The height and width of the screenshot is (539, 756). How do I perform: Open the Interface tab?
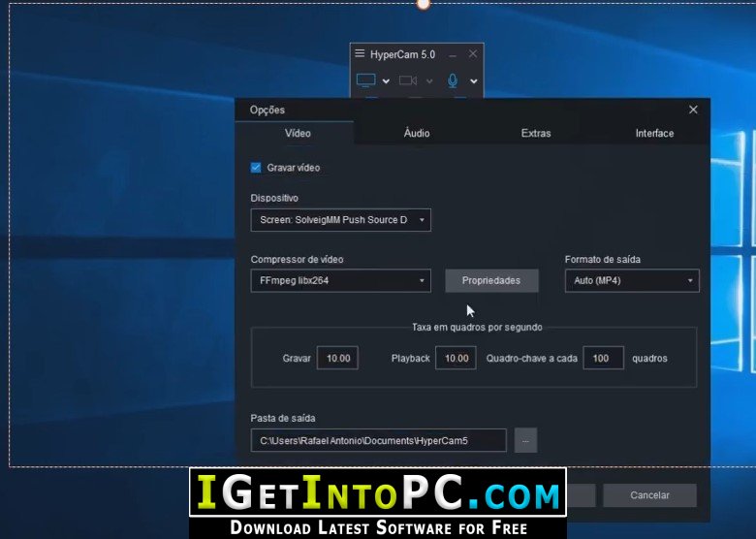tap(654, 133)
